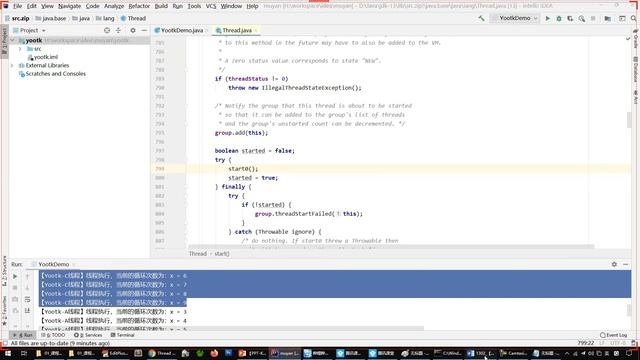Viewport: 640px width, 360px height.
Task: Open the Tools menu
Action: pyautogui.click(x=194, y=6)
